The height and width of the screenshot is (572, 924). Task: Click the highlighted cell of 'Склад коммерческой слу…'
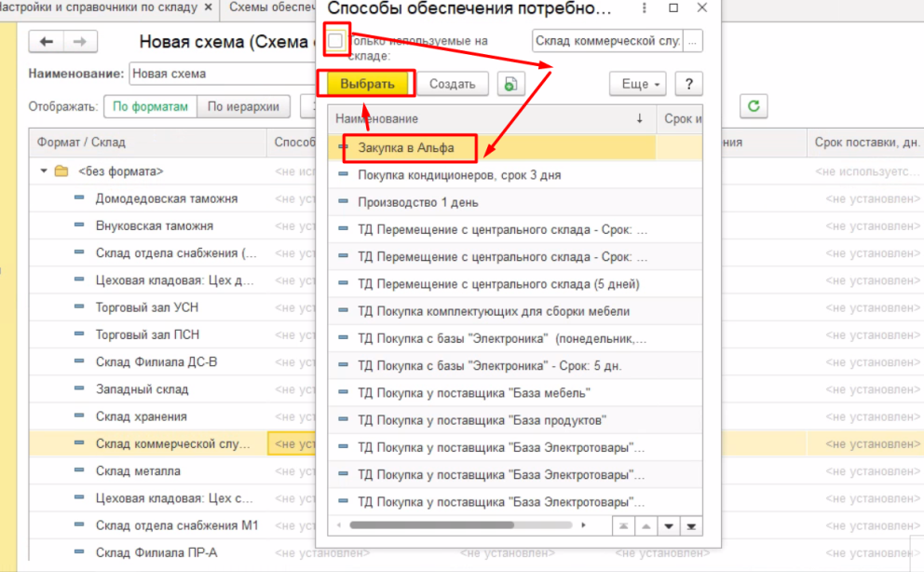[x=292, y=443]
